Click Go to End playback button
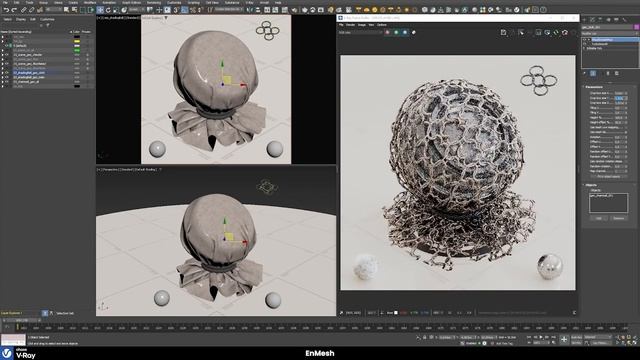 [554, 337]
